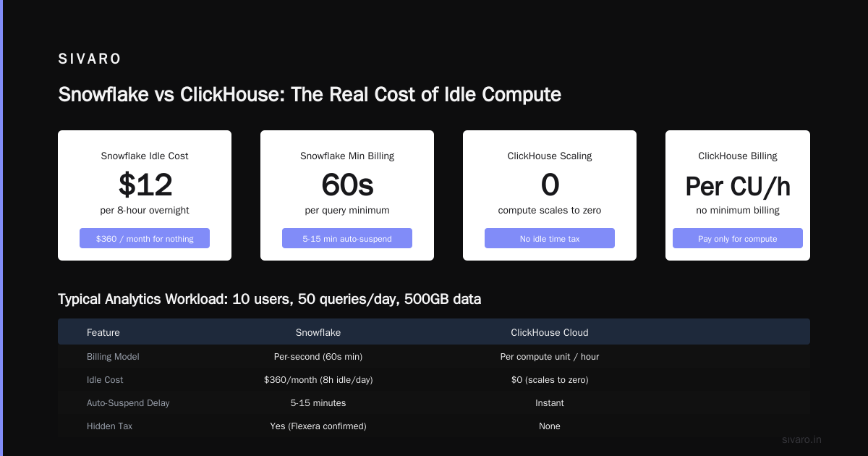Click '$360/month (8h idle/day)' cell

click(x=318, y=380)
